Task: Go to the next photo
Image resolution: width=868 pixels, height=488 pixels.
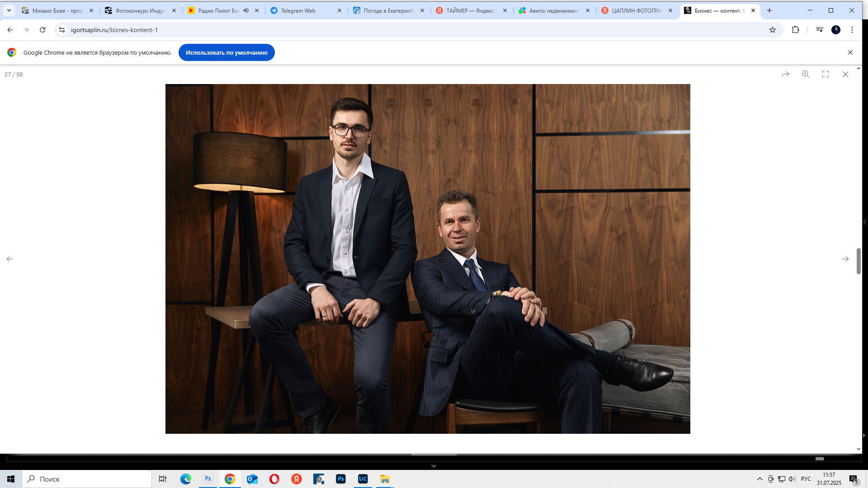Action: coord(845,259)
